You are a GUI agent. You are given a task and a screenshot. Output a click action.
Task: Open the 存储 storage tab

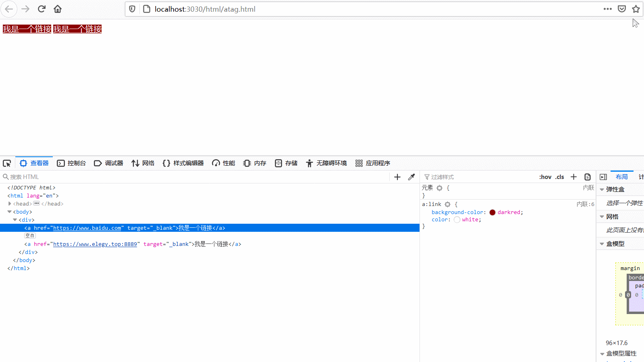coord(286,163)
